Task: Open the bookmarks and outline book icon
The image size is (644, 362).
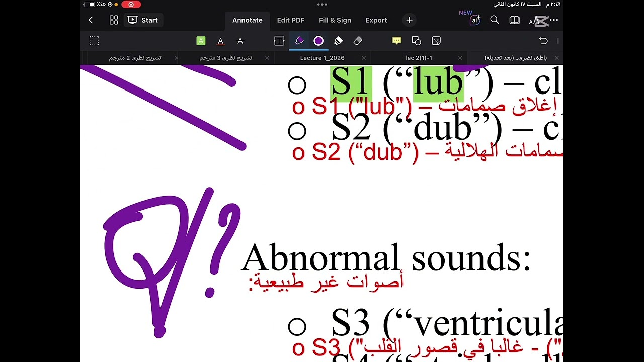Action: [514, 20]
